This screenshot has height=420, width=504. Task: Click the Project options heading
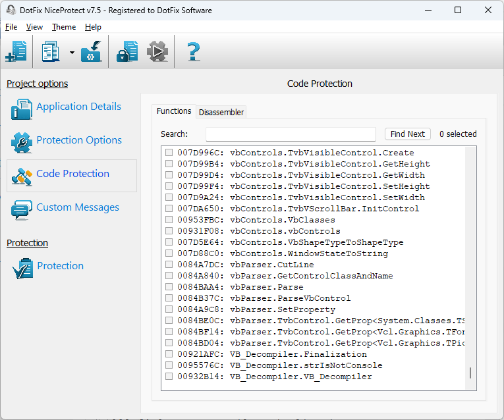click(38, 84)
